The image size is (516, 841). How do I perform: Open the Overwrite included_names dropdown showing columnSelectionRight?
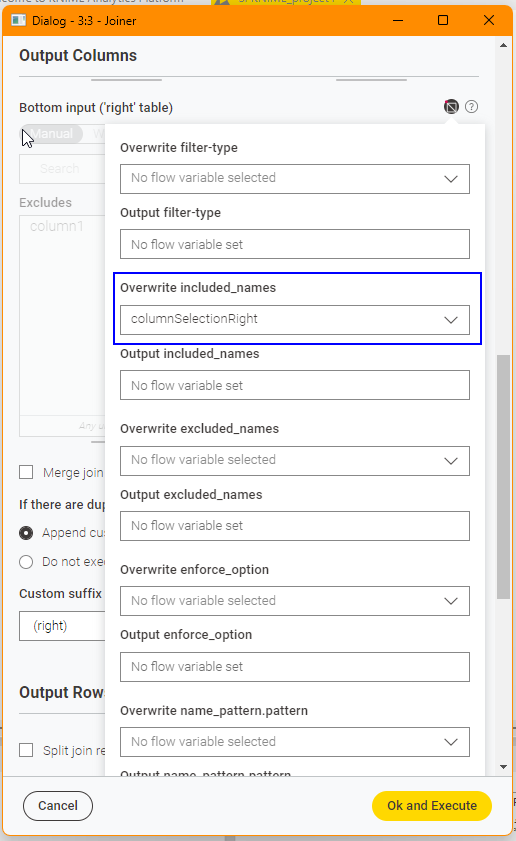(x=294, y=320)
